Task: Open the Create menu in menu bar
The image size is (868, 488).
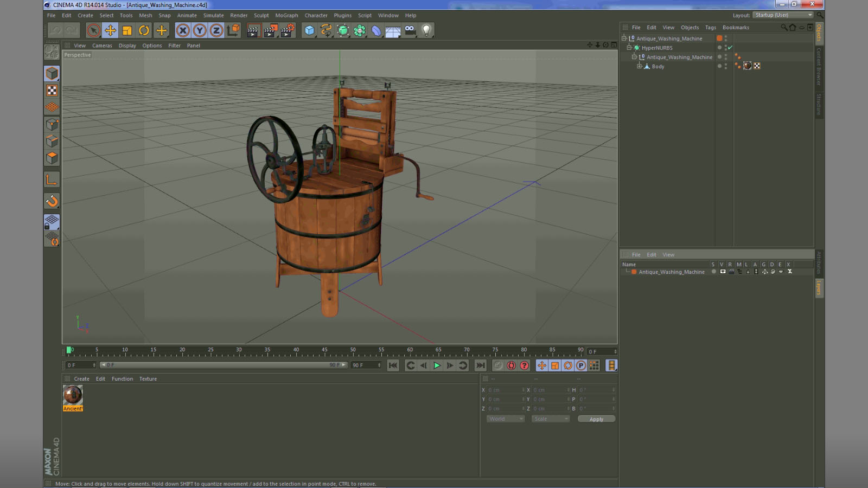Action: coord(85,15)
